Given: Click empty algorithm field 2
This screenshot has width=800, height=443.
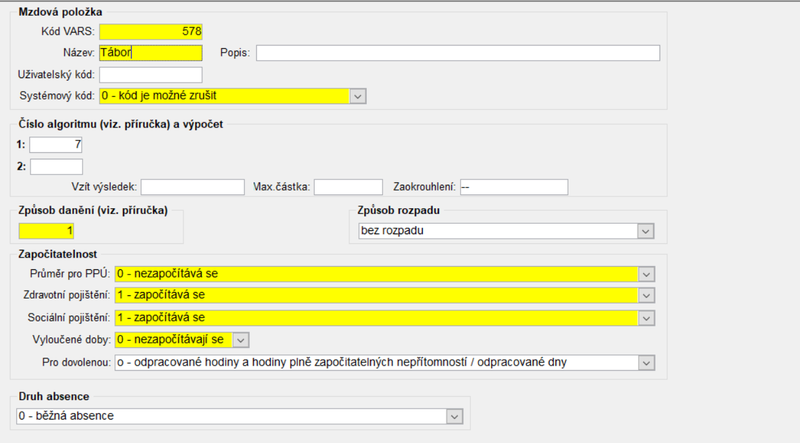Looking at the screenshot, I should click(x=56, y=166).
